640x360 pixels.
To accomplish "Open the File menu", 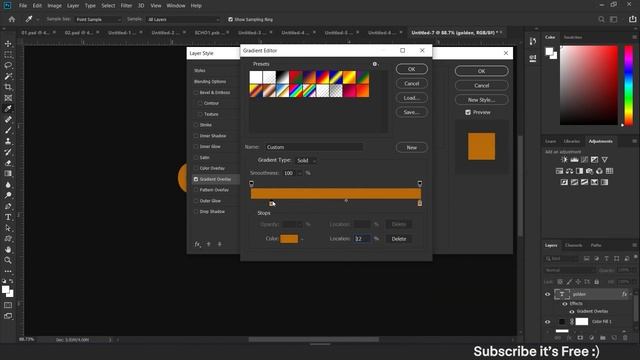I will 23,6.
